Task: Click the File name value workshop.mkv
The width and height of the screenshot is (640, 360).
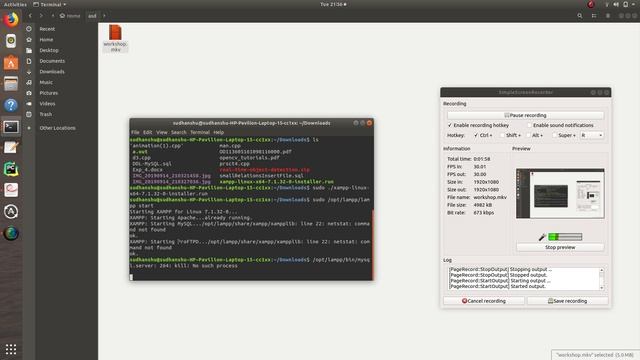Action: 490,197
